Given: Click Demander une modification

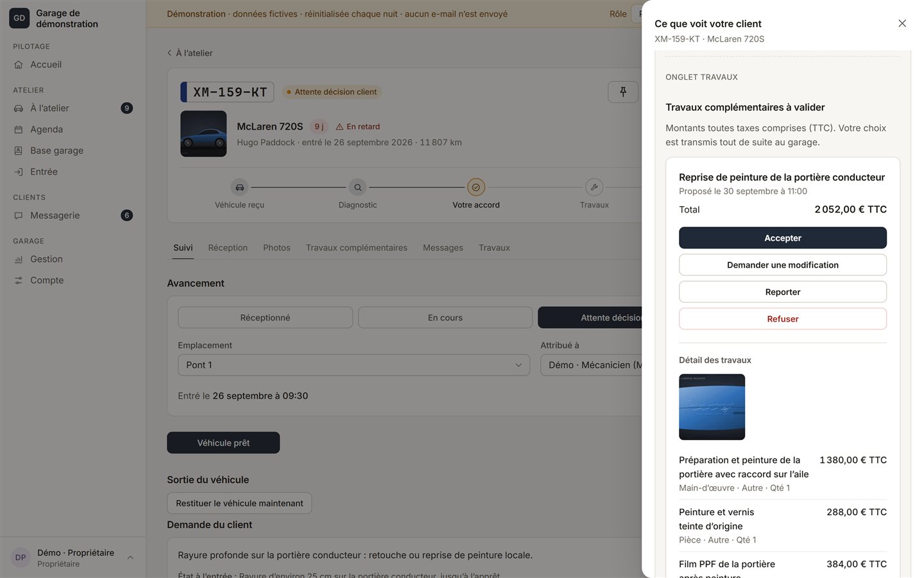Looking at the screenshot, I should point(783,265).
